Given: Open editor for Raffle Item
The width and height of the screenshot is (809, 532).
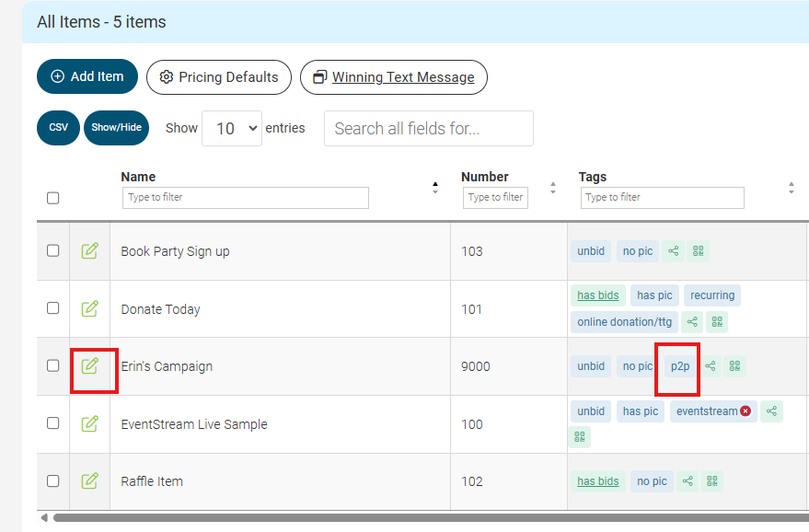Looking at the screenshot, I should (89, 480).
